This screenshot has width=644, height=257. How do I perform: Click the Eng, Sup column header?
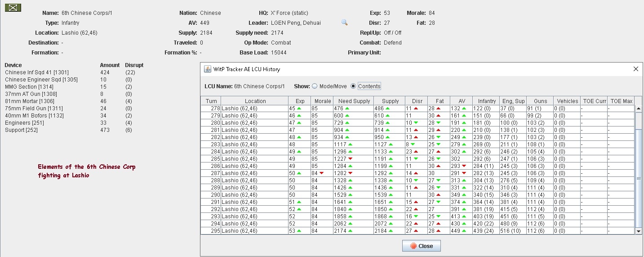pyautogui.click(x=513, y=101)
